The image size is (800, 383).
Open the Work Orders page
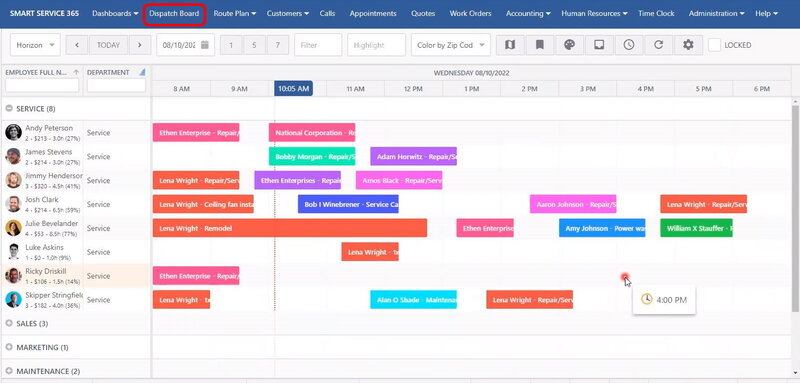(470, 13)
